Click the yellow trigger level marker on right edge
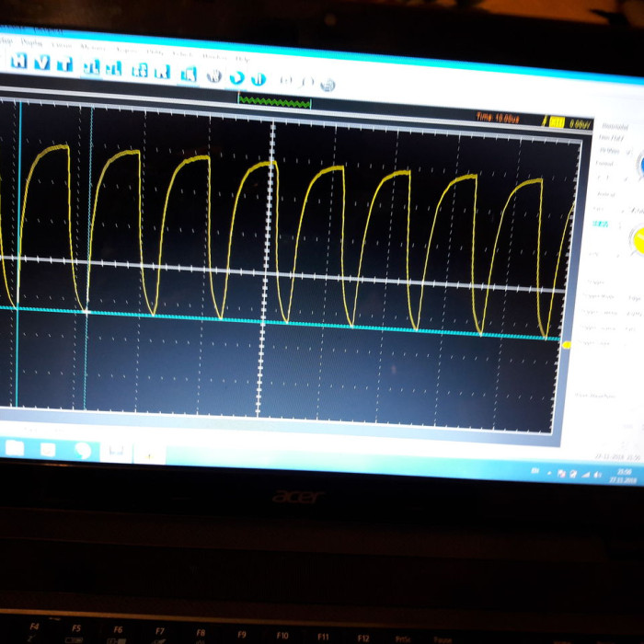This screenshot has height=644, width=644. [x=567, y=345]
